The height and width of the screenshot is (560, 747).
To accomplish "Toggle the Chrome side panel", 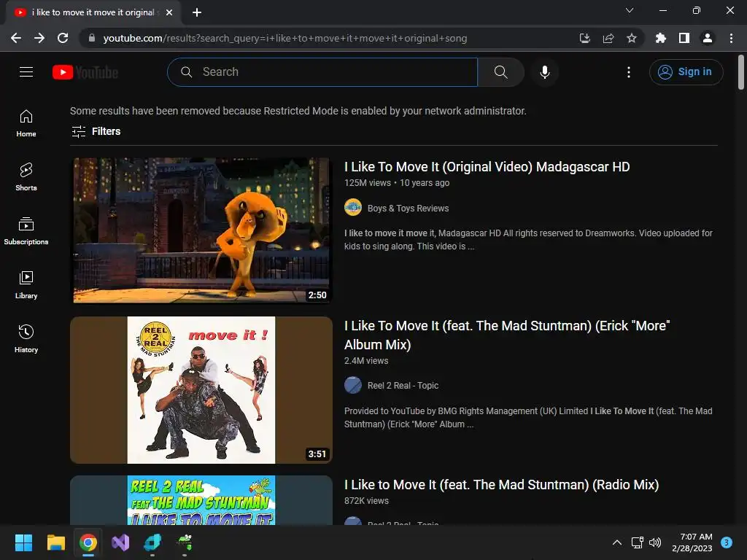I will [x=684, y=38].
